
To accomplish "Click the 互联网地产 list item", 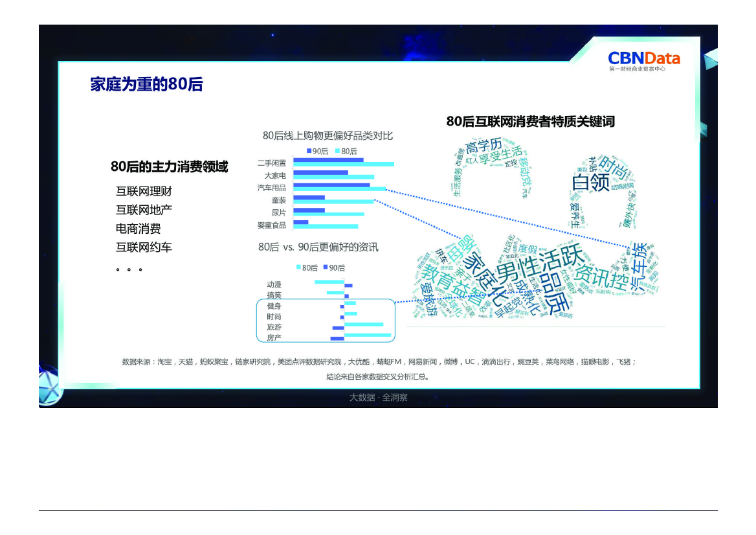I will tap(144, 210).
